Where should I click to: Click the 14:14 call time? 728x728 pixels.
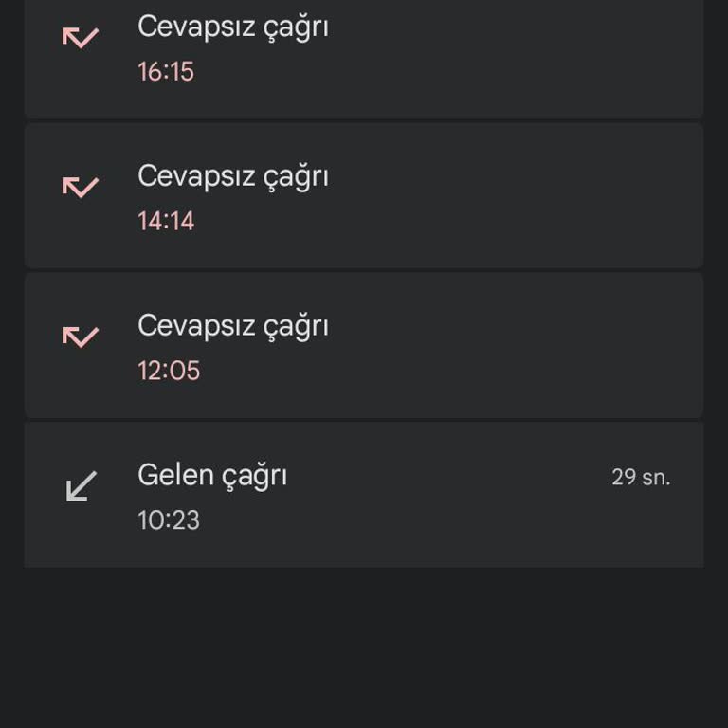[x=166, y=222]
